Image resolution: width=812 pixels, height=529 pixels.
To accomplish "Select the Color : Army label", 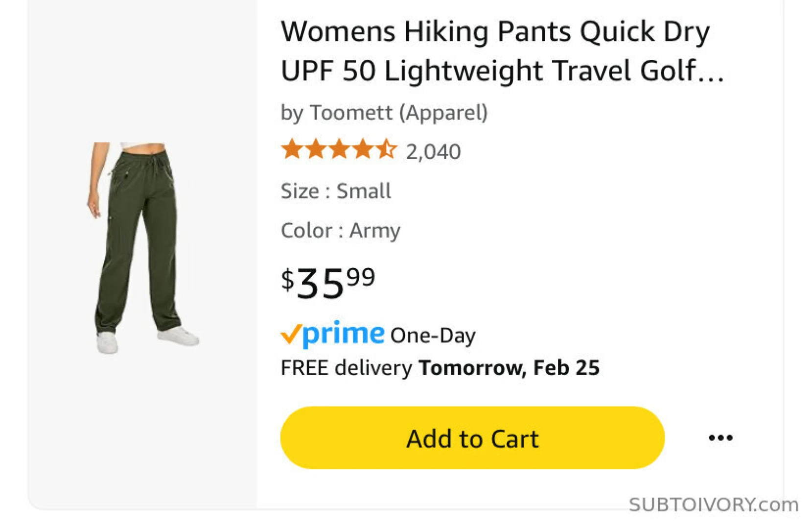I will (341, 230).
